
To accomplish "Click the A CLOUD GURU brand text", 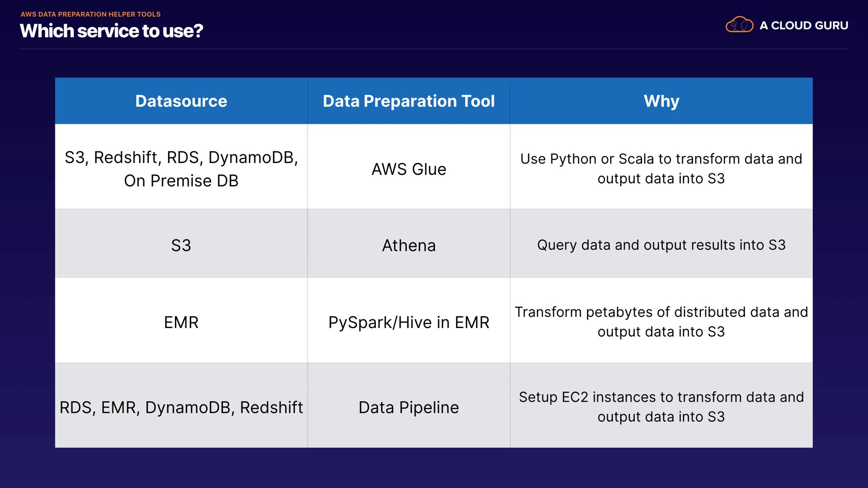I will tap(803, 26).
